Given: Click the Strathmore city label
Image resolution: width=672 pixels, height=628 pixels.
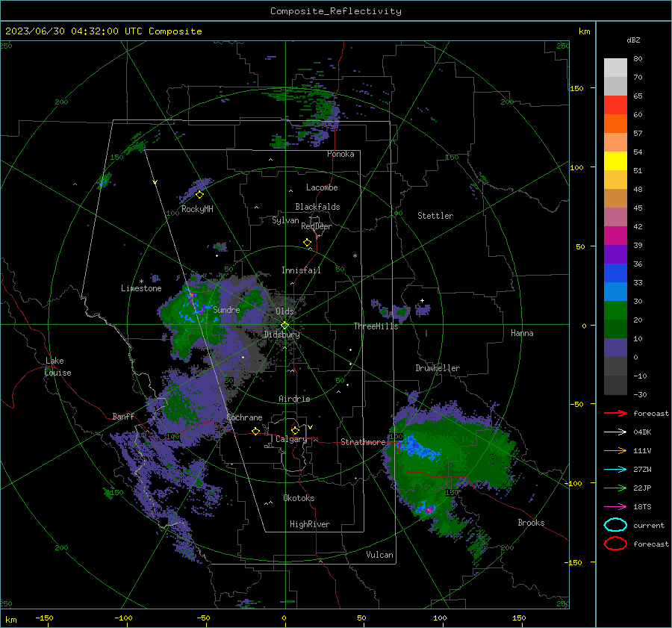Looking at the screenshot, I should (x=363, y=442).
